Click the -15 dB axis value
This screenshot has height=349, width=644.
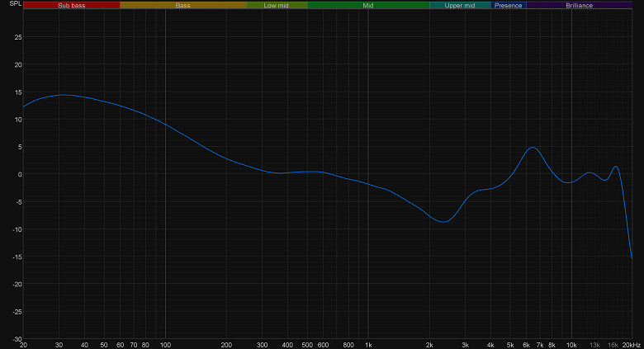17,257
